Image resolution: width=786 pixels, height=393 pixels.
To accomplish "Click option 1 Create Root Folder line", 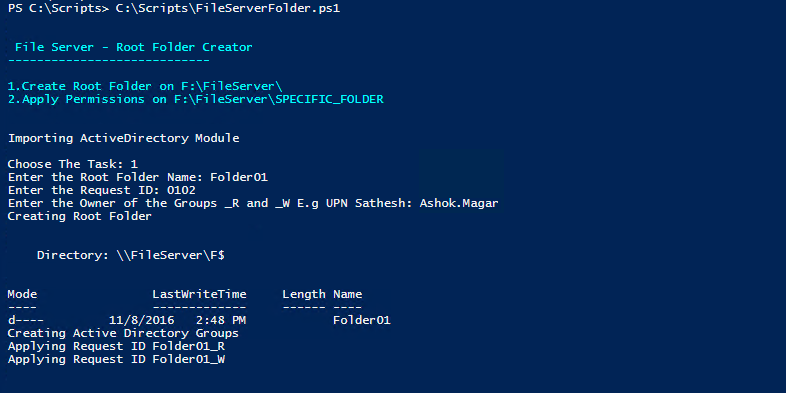I will [x=145, y=86].
